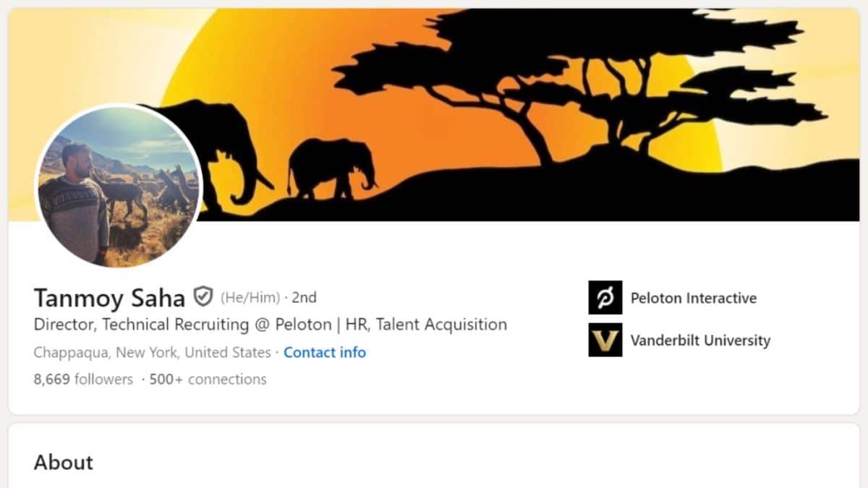Viewport: 868px width, 488px height.
Task: Click the Chappaqua, New York location text
Action: (x=152, y=353)
